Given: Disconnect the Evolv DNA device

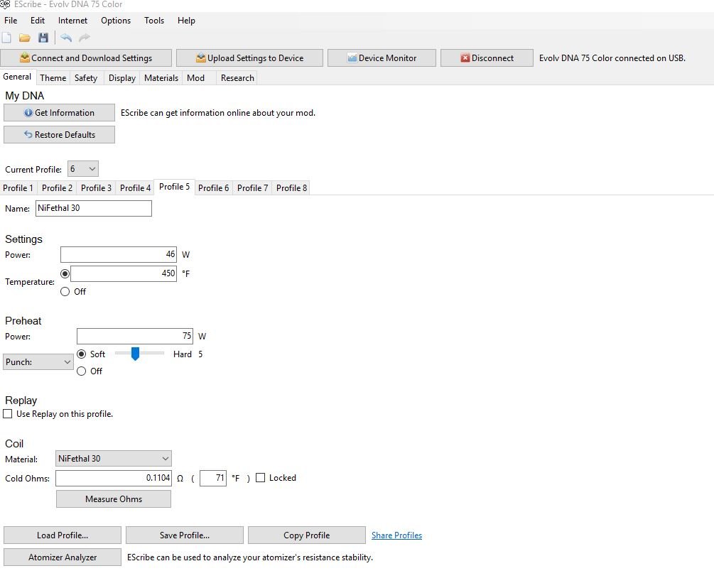Looking at the screenshot, I should pyautogui.click(x=487, y=58).
